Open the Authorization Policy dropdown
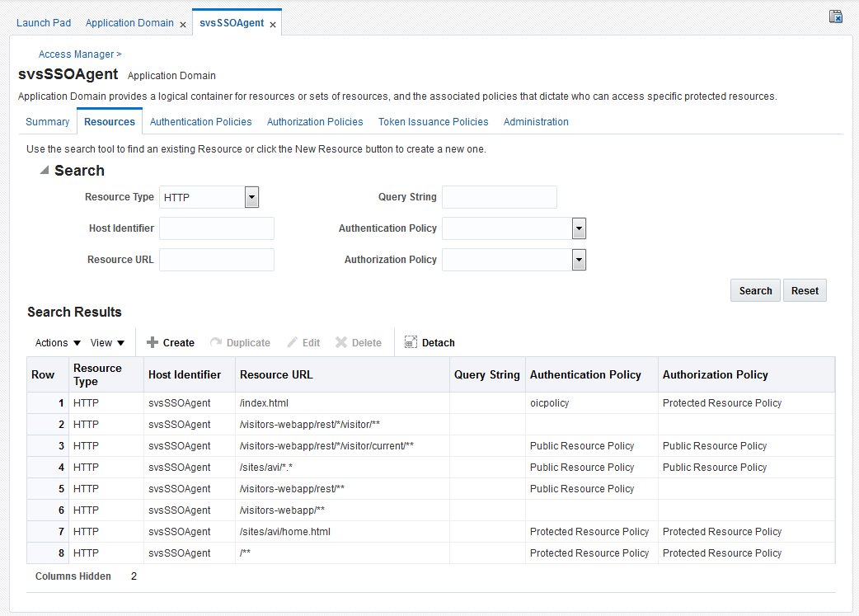 (x=579, y=260)
